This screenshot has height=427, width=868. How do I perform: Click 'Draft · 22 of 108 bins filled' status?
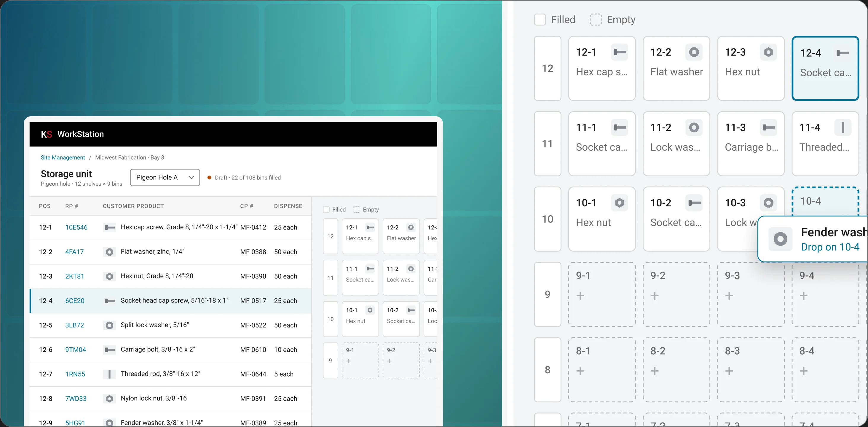pyautogui.click(x=244, y=178)
